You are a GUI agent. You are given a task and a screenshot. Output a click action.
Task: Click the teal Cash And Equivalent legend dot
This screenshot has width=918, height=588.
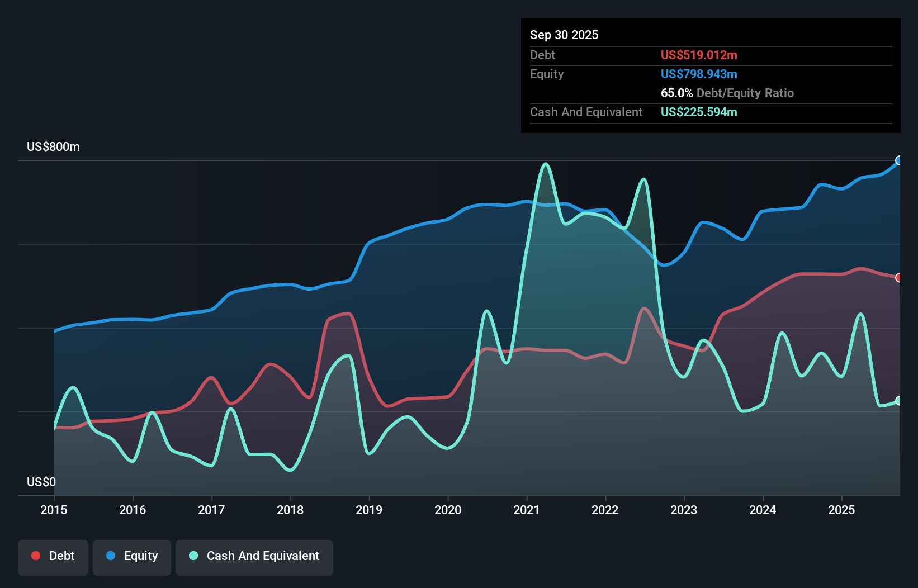pos(193,556)
